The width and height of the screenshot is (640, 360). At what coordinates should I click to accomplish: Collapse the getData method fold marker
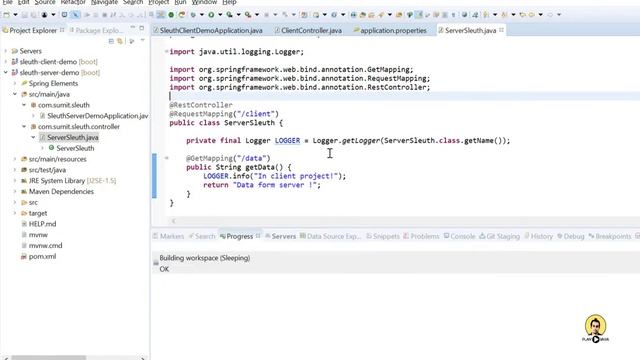tap(166, 158)
